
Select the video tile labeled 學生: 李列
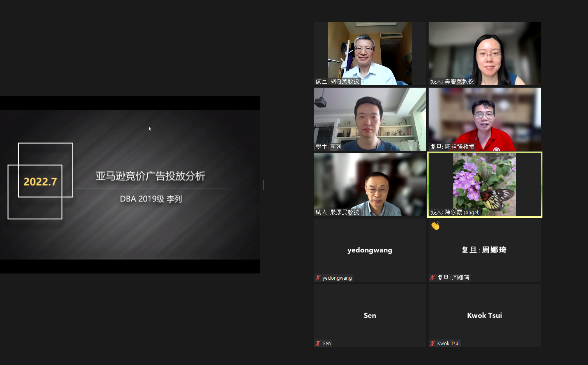(370, 119)
